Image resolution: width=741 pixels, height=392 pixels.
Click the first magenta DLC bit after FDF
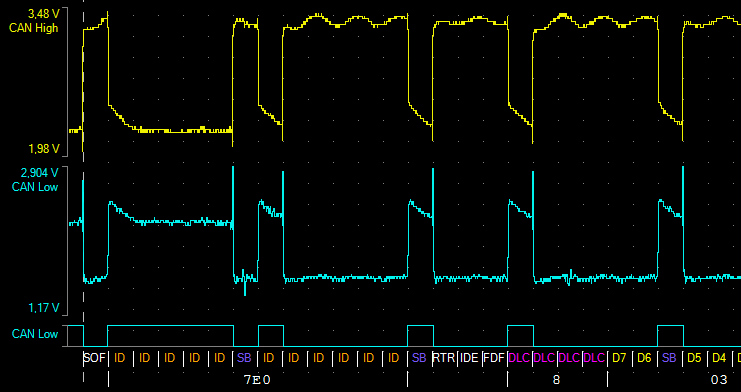click(x=519, y=358)
